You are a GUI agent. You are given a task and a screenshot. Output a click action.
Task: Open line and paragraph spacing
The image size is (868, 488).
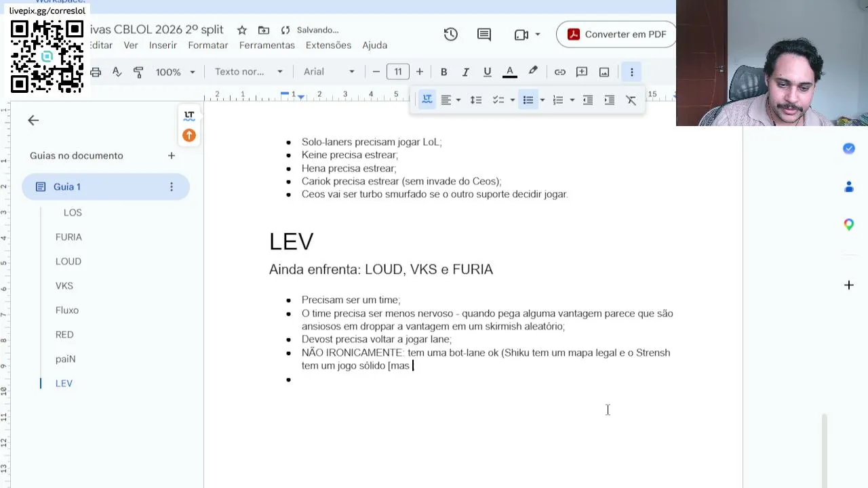[x=476, y=100]
